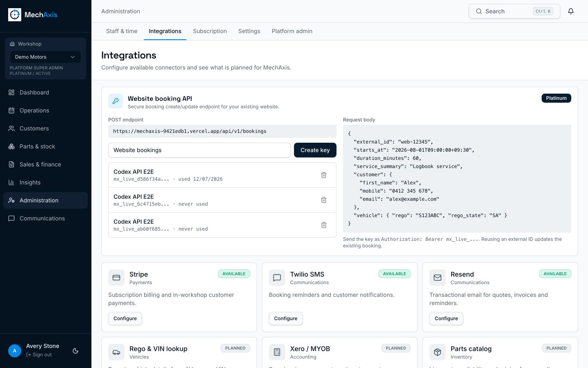Click the Resend envelope icon
The height and width of the screenshot is (368, 588).
coord(437,278)
